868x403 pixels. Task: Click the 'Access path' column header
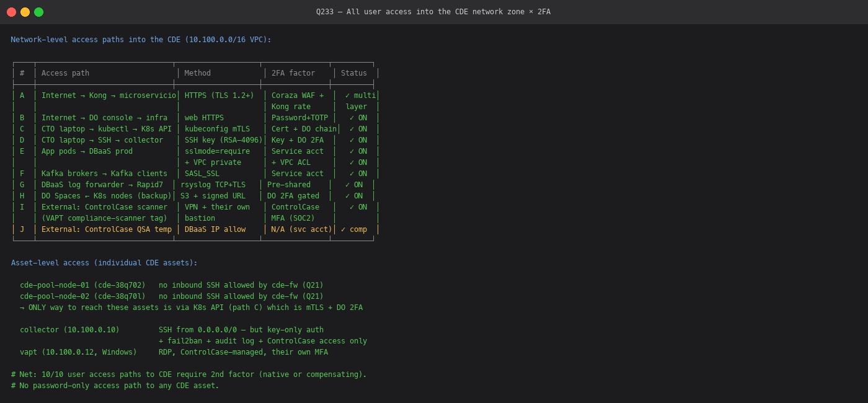[x=65, y=73]
